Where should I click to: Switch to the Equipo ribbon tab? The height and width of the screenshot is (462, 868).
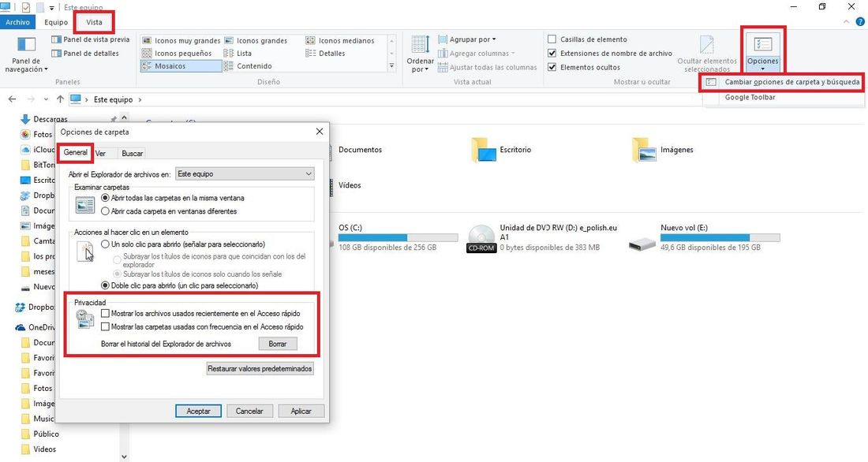(x=56, y=22)
